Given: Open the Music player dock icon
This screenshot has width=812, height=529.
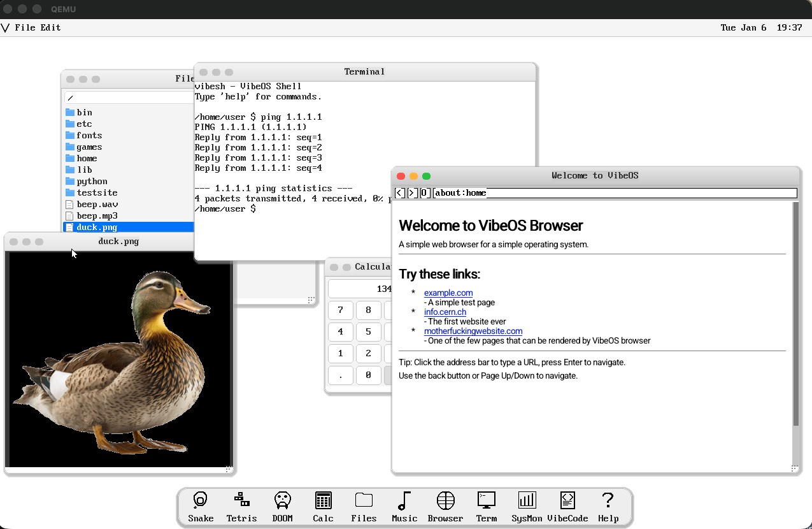Looking at the screenshot, I should (404, 506).
